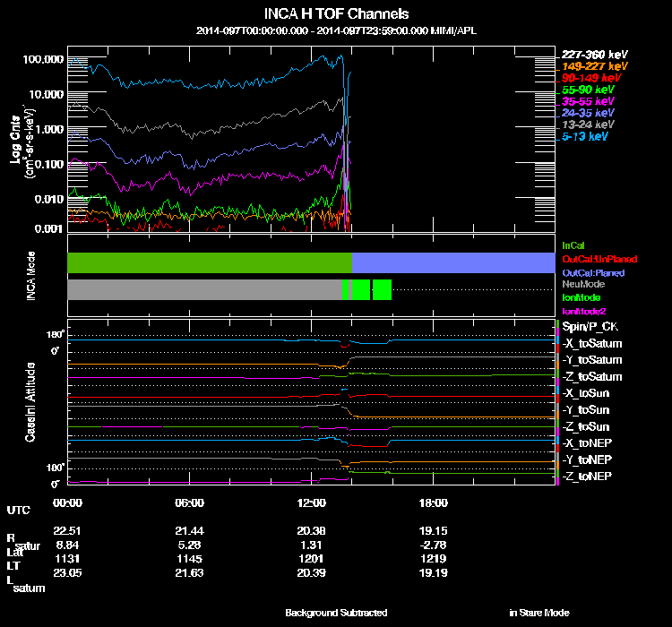Select the 227-360 keV legend label
The width and height of the screenshot is (672, 627).
pos(594,55)
